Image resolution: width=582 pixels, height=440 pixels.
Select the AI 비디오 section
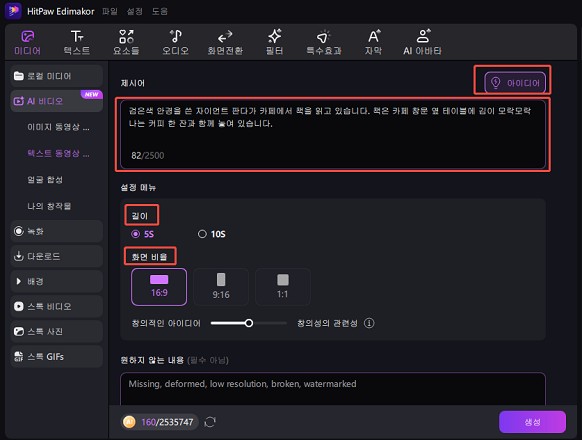pos(56,101)
